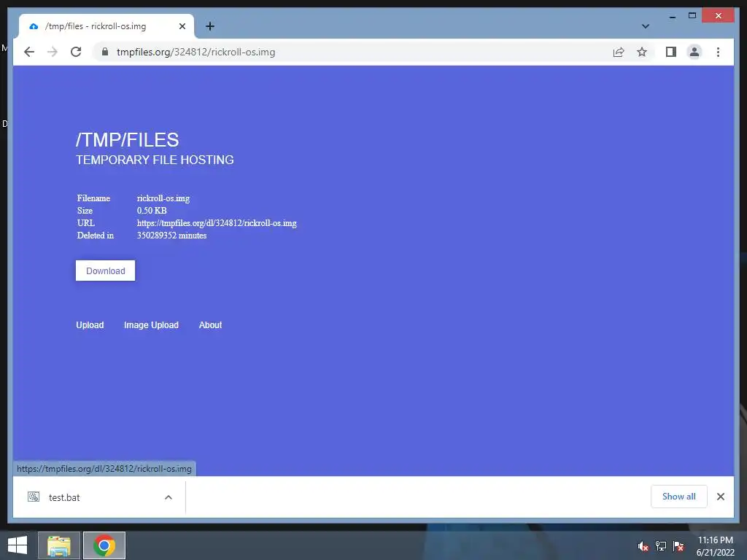Click the Chrome taskbar icon
Viewport: 747px width, 560px height.
[x=104, y=545]
